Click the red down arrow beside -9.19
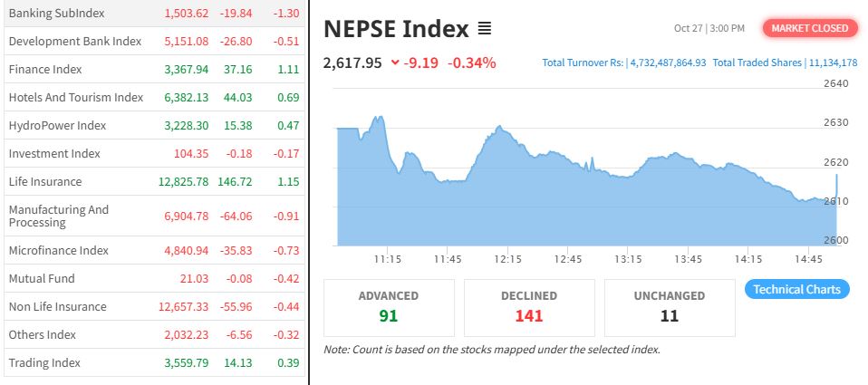 [395, 63]
